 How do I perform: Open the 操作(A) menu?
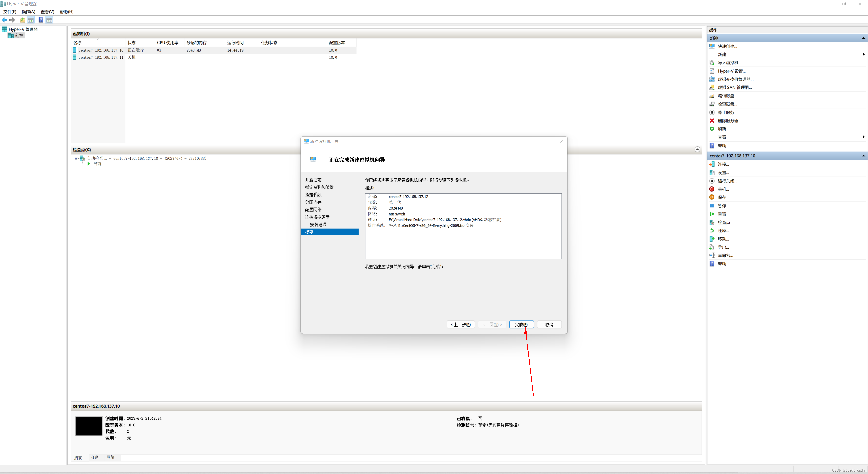pos(28,12)
